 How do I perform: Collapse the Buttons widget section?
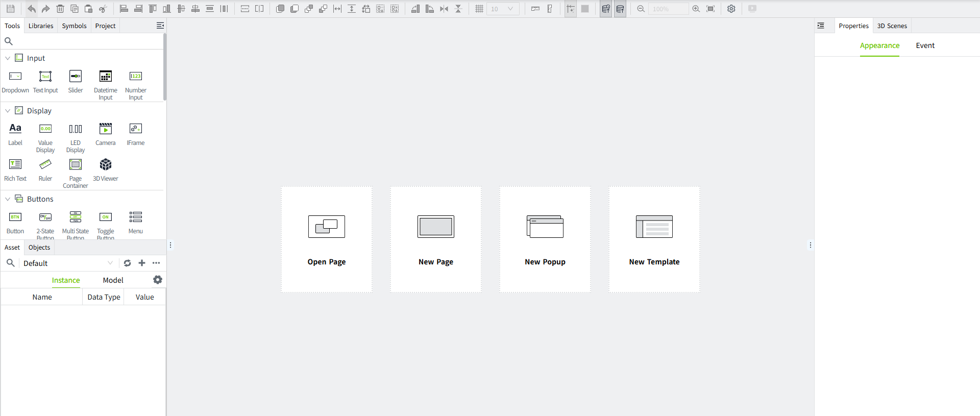8,199
